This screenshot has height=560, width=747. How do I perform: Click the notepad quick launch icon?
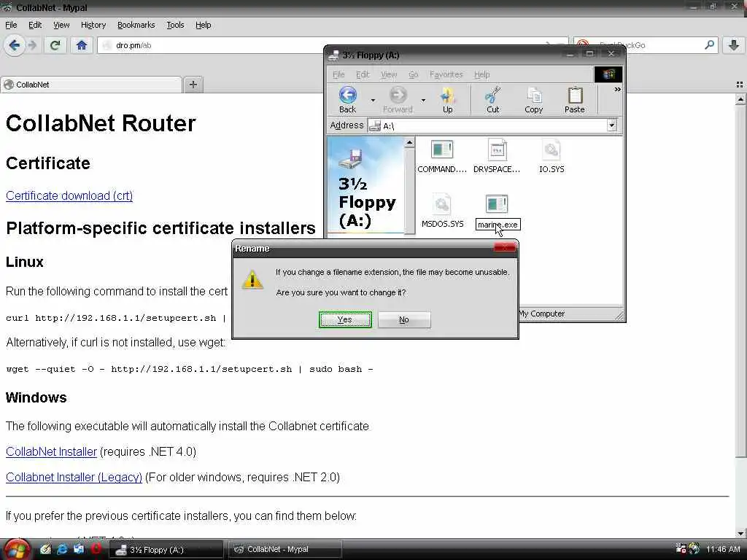[x=45, y=549]
